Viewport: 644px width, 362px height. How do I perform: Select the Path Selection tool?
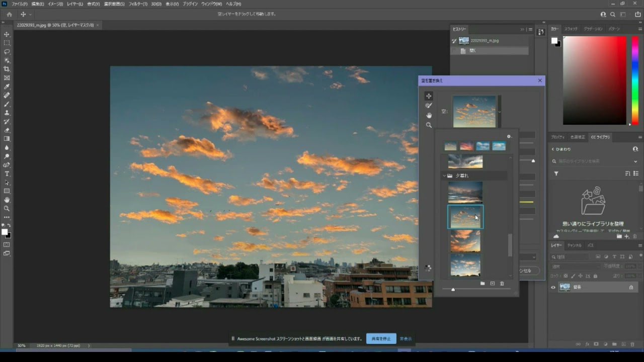(x=7, y=183)
